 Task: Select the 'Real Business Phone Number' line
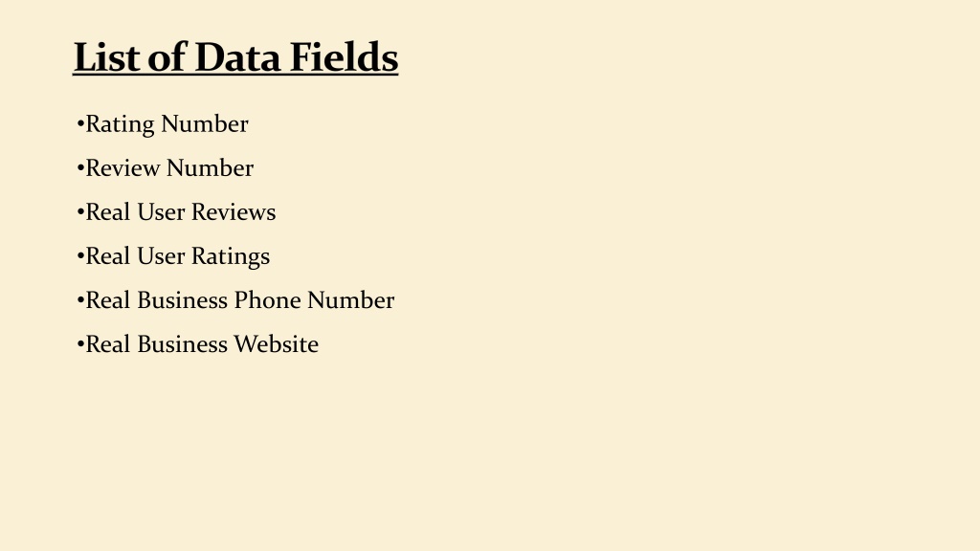click(x=240, y=300)
